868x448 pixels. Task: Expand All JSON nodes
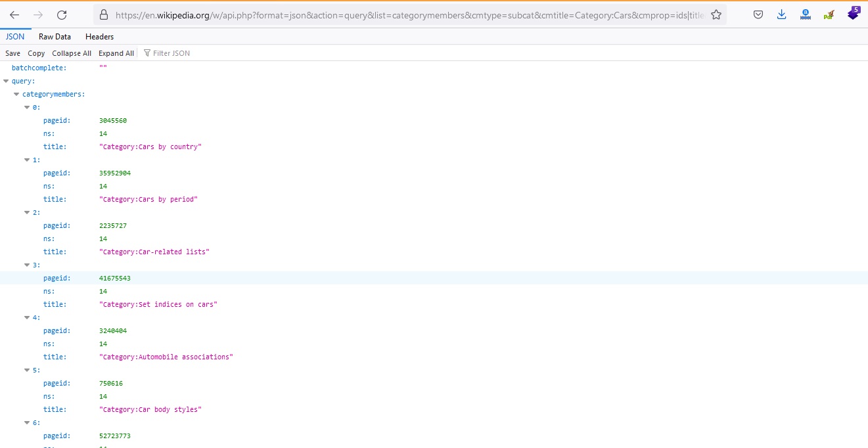(116, 53)
